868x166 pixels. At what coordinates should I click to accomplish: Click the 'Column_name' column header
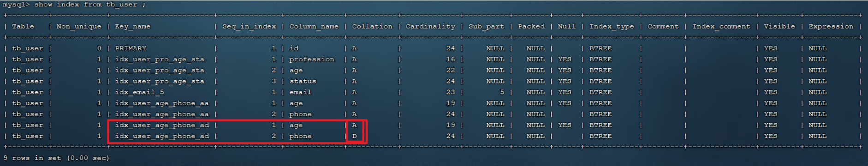coord(314,27)
